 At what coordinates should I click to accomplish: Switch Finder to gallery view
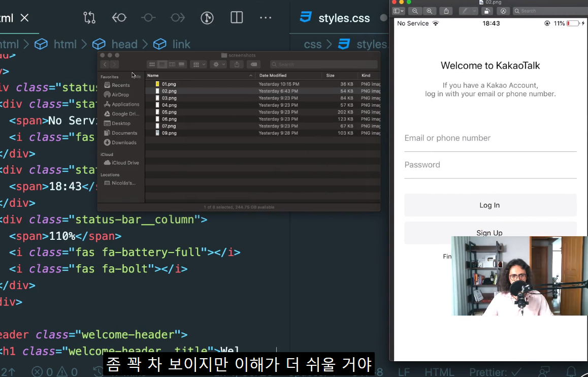(x=181, y=65)
